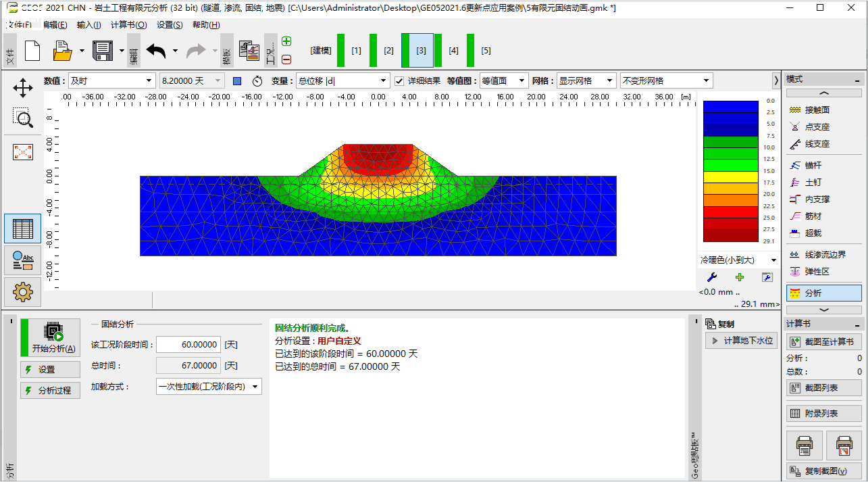Click the fit-to-window extents icon

coord(23,152)
